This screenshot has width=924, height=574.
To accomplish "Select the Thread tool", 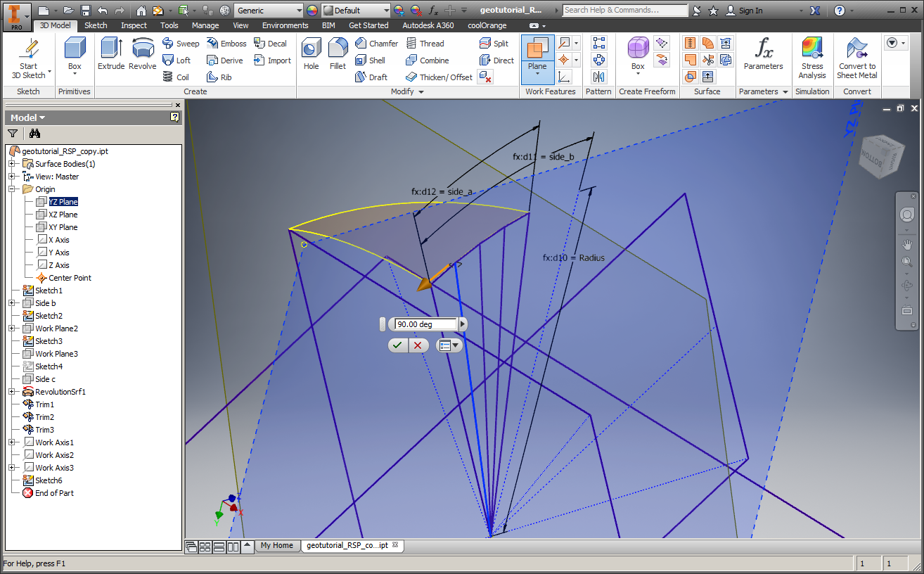I will tap(425, 44).
